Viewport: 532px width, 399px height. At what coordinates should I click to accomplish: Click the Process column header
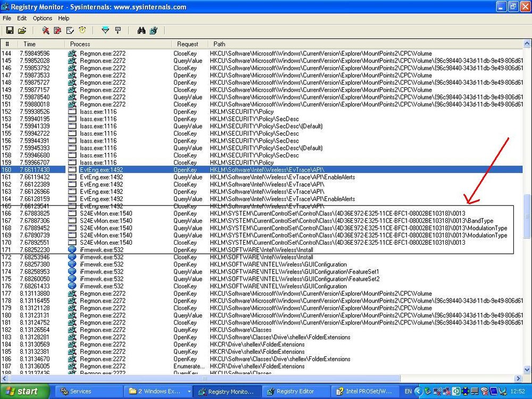click(x=118, y=44)
